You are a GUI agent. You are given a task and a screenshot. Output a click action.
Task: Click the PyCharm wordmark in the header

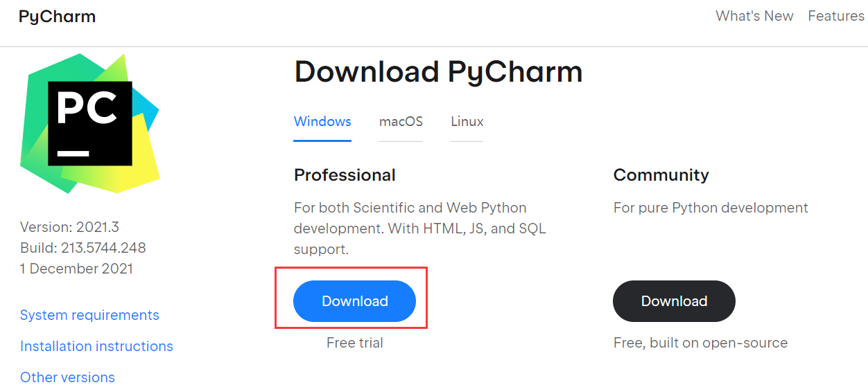57,17
